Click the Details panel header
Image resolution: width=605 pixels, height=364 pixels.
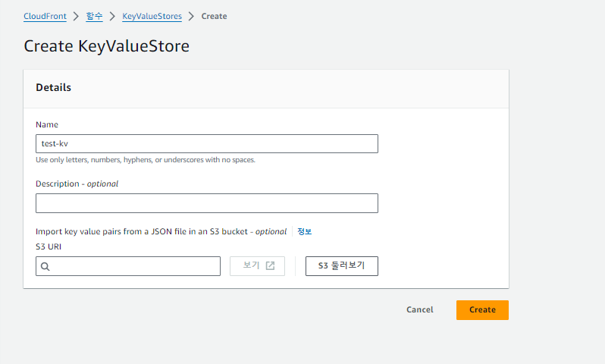[x=54, y=88]
